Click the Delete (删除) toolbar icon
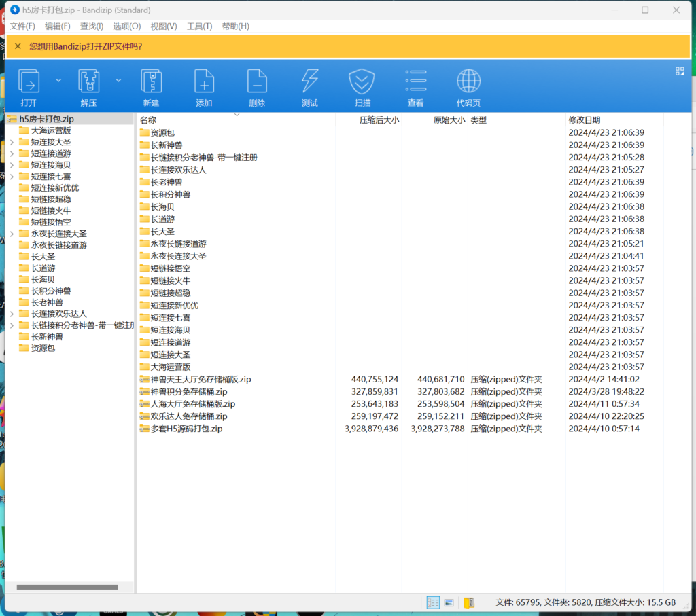The height and width of the screenshot is (616, 696). coord(257,82)
